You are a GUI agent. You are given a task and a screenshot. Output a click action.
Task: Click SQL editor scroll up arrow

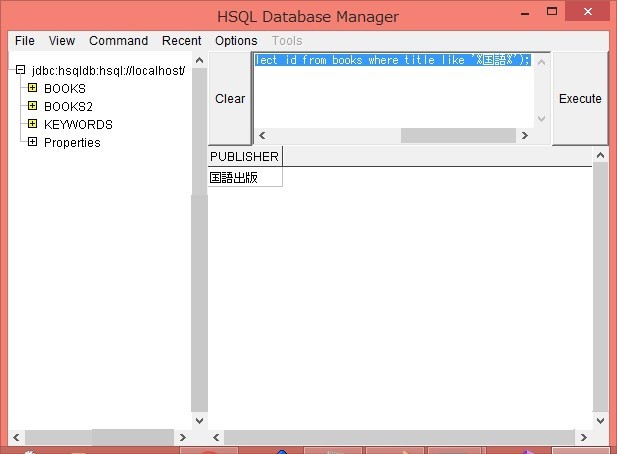pos(541,62)
